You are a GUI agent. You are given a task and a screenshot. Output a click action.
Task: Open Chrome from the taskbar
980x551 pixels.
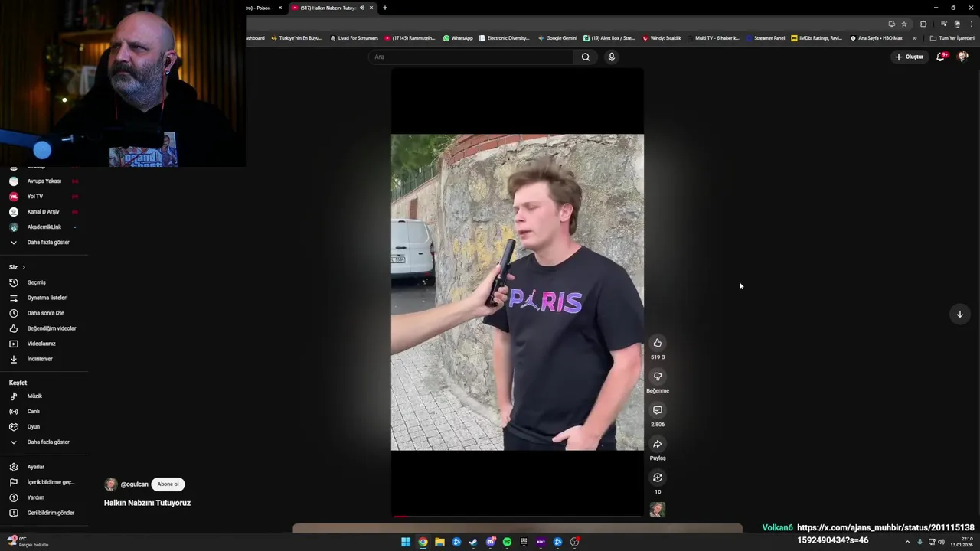click(x=423, y=542)
